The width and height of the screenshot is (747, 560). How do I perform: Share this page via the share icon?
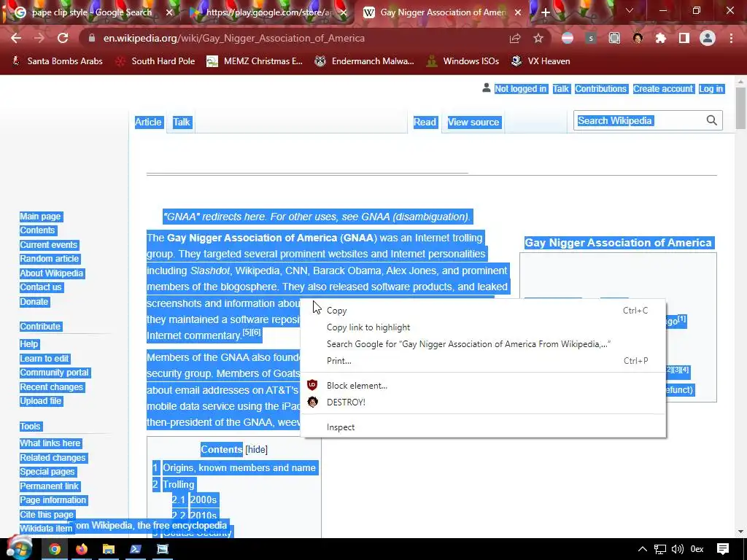tap(514, 38)
